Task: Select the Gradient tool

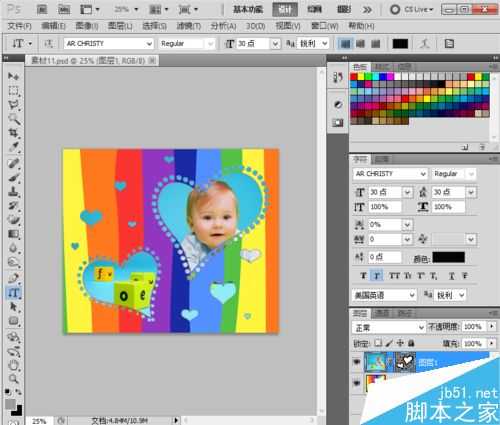Action: pyautogui.click(x=13, y=234)
